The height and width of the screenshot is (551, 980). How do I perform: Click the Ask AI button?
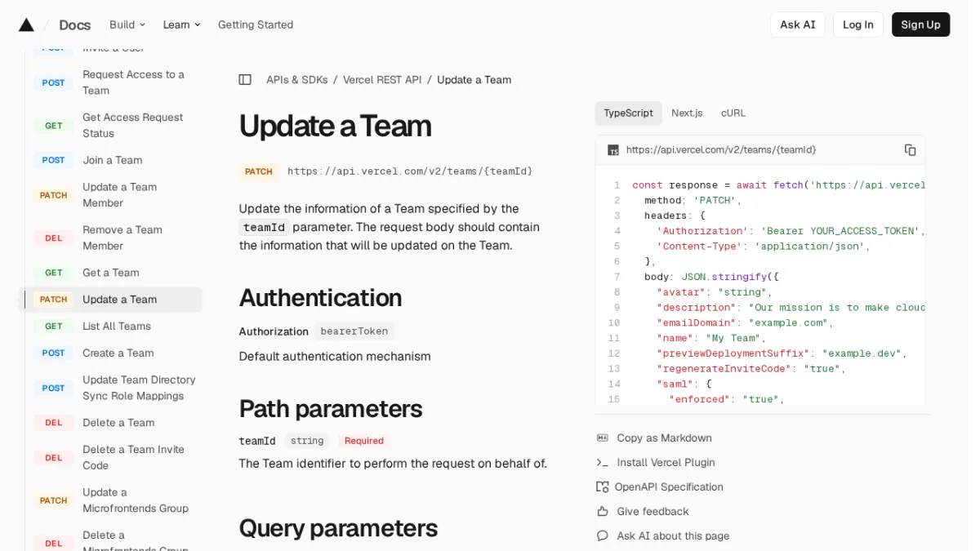(798, 24)
